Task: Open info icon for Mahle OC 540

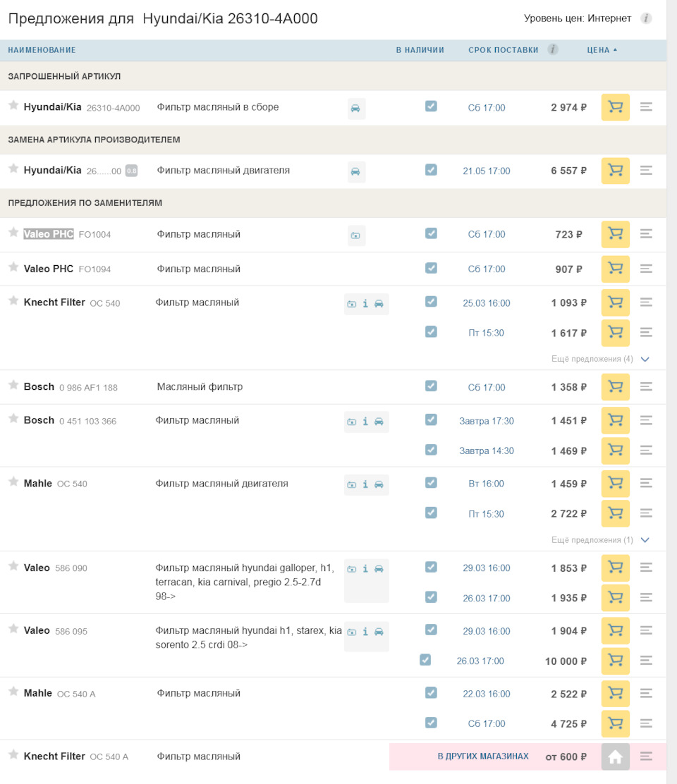Action: (x=365, y=484)
